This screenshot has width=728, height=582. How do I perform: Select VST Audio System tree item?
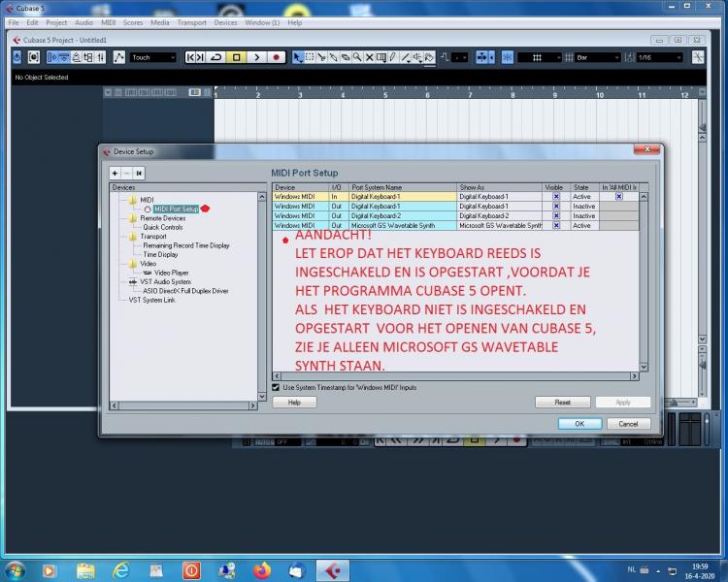click(x=165, y=281)
